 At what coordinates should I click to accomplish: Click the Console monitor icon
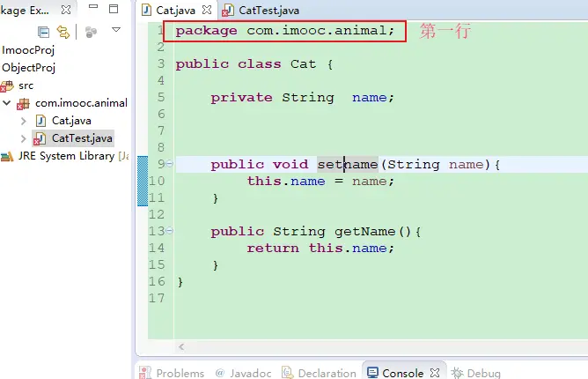tap(372, 373)
